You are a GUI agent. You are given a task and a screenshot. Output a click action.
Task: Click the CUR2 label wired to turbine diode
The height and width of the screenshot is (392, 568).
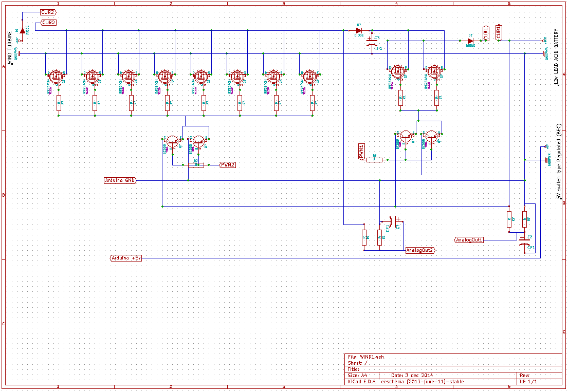tap(49, 12)
